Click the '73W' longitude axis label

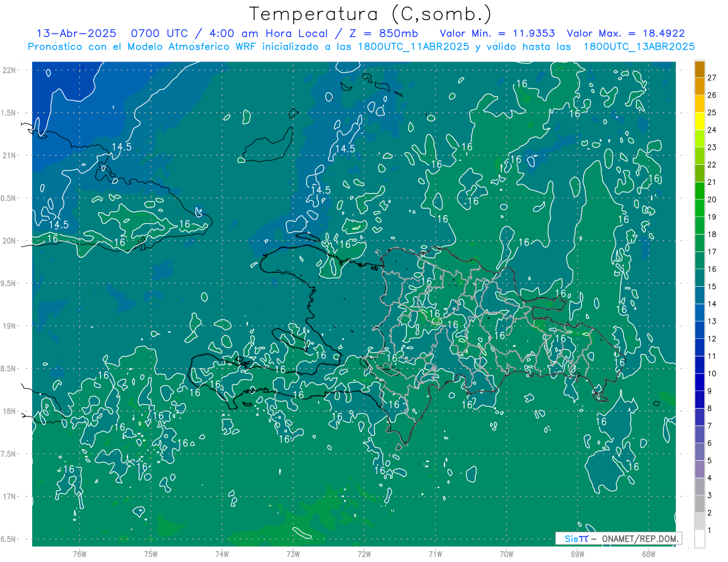tap(293, 554)
